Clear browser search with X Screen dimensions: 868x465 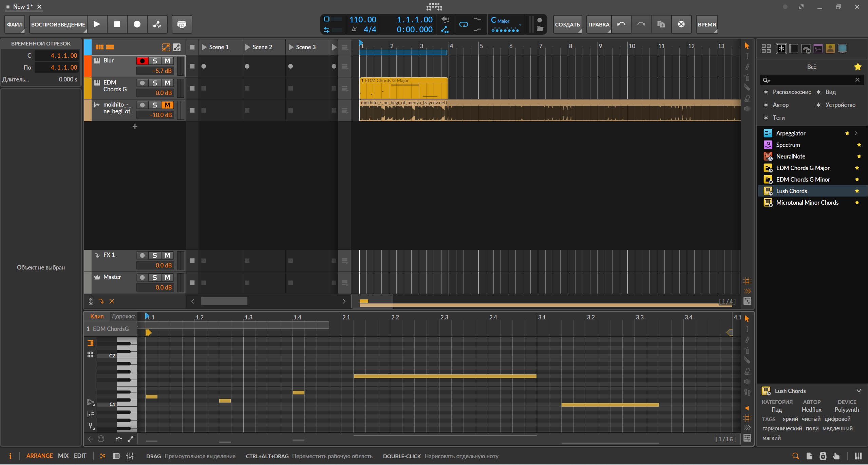pos(857,80)
